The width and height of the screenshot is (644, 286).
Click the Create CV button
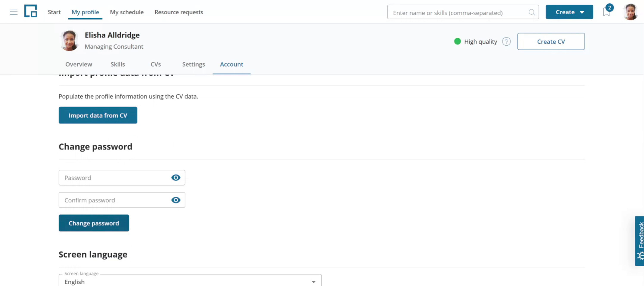coord(551,42)
